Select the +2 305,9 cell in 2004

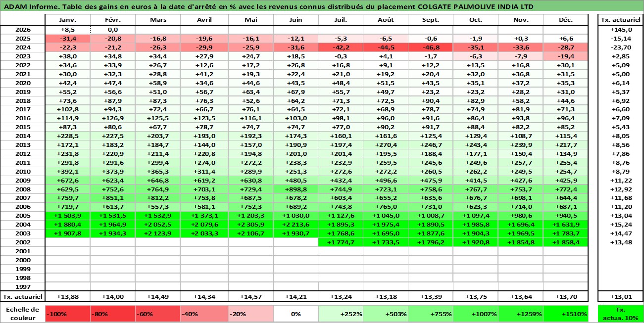click(250, 225)
